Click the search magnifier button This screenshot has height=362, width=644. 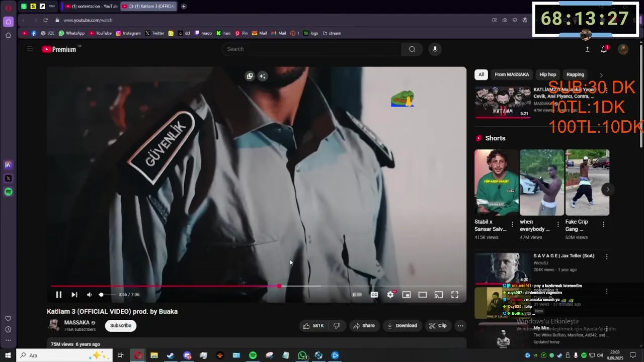[x=412, y=49]
